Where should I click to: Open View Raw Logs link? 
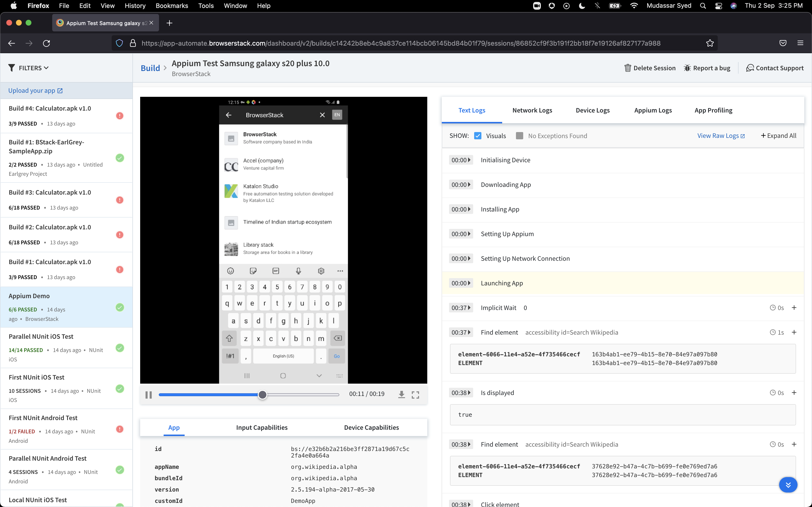pos(721,136)
